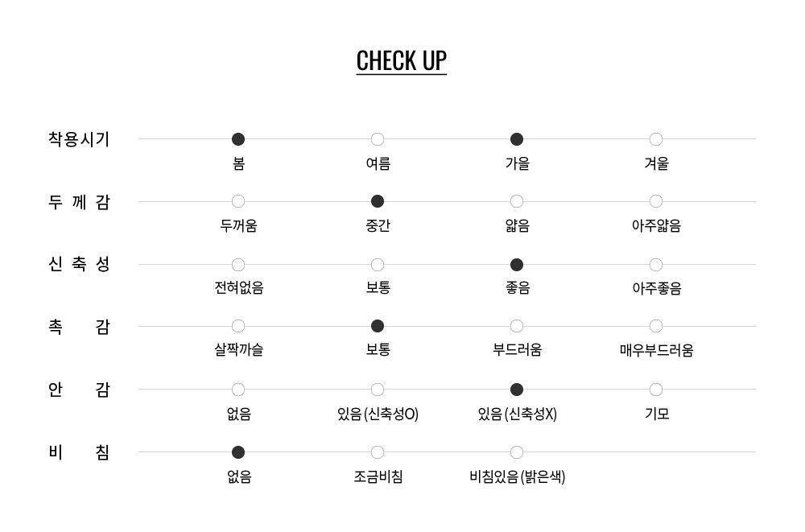The height and width of the screenshot is (532, 805).
Task: Select the 여름 season radio dot
Action: click(378, 139)
